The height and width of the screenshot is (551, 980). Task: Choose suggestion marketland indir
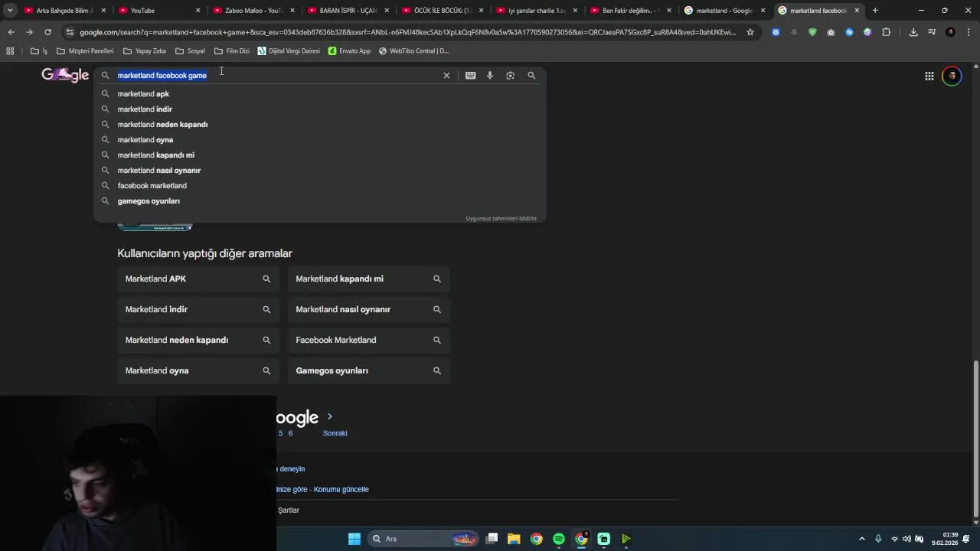pos(320,109)
